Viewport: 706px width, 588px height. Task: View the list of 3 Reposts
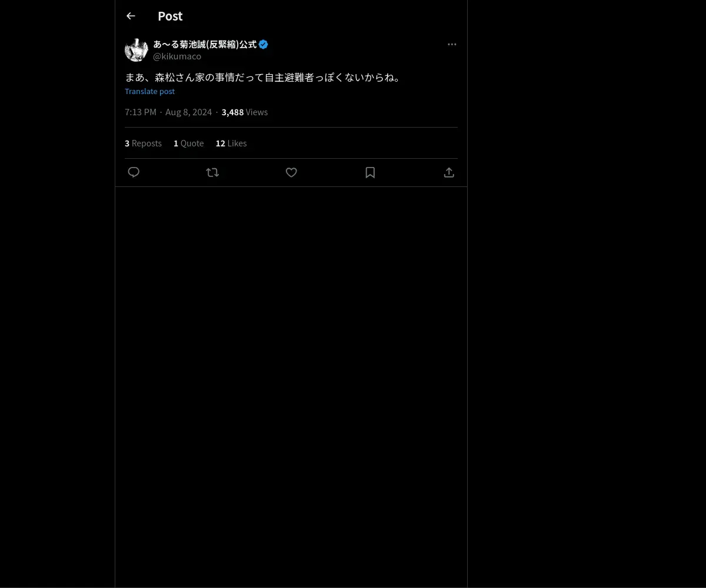[x=143, y=143]
